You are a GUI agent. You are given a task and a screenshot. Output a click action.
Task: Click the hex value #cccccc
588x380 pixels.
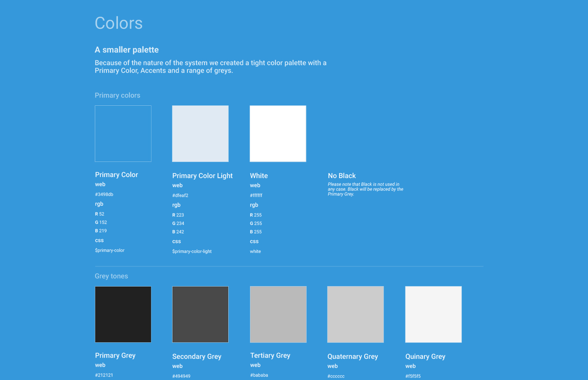(336, 376)
